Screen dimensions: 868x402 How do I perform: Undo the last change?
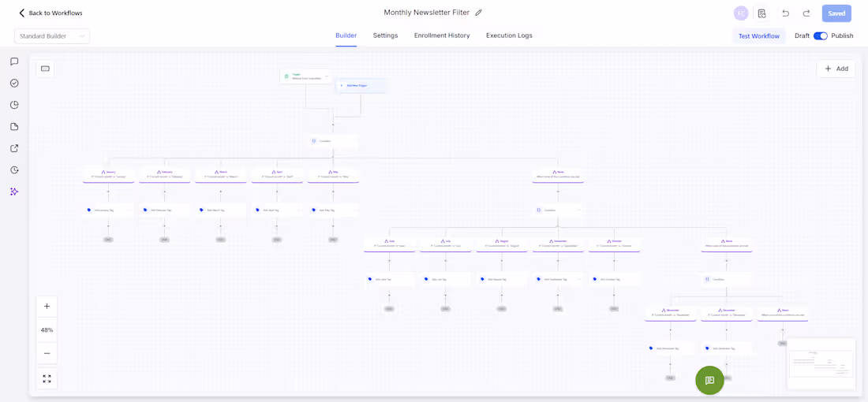(x=785, y=13)
